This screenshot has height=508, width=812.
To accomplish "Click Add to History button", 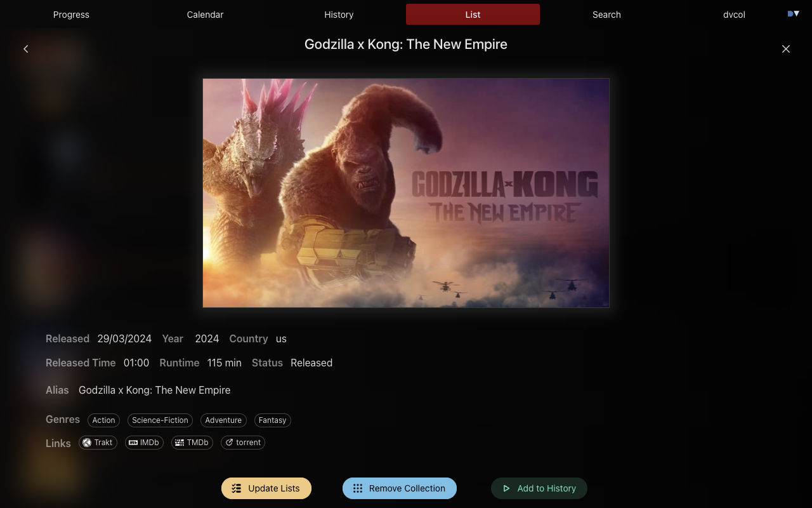I will point(539,488).
